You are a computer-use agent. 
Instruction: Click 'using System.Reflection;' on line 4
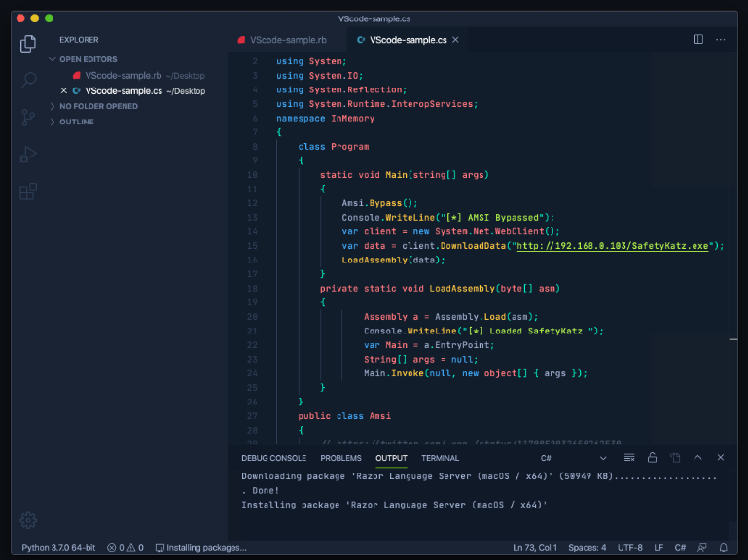341,89
